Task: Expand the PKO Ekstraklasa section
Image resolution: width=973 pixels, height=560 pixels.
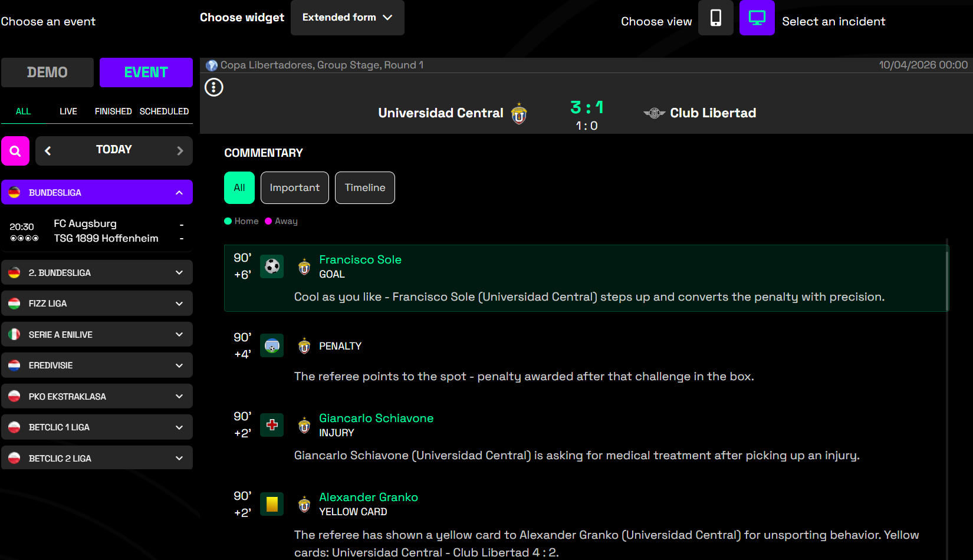Action: 97,396
